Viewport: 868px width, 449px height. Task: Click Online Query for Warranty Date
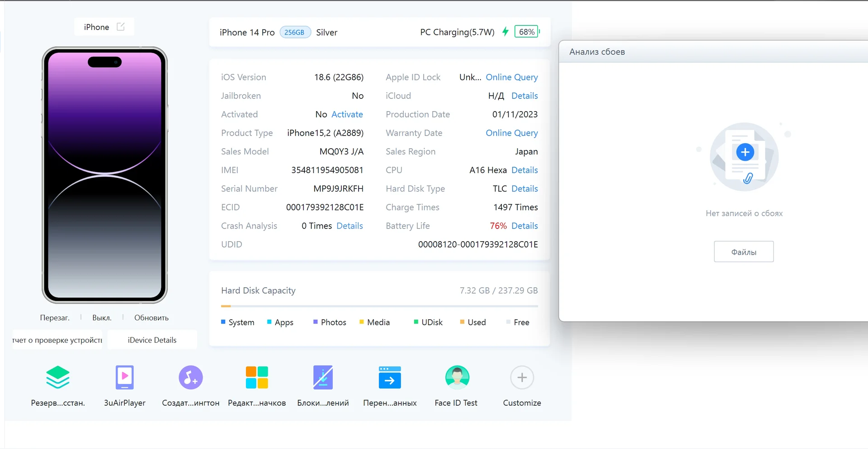[x=512, y=133]
